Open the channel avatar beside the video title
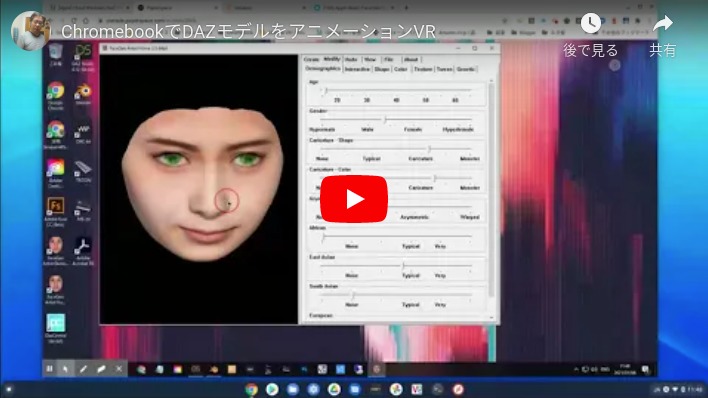Image resolution: width=708 pixels, height=398 pixels. tap(30, 31)
